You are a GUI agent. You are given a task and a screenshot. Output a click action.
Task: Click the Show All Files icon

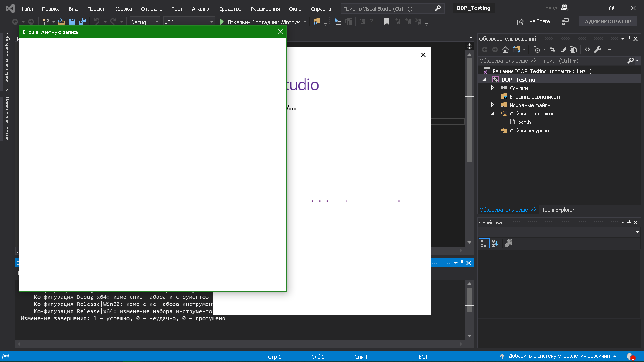pyautogui.click(x=573, y=49)
